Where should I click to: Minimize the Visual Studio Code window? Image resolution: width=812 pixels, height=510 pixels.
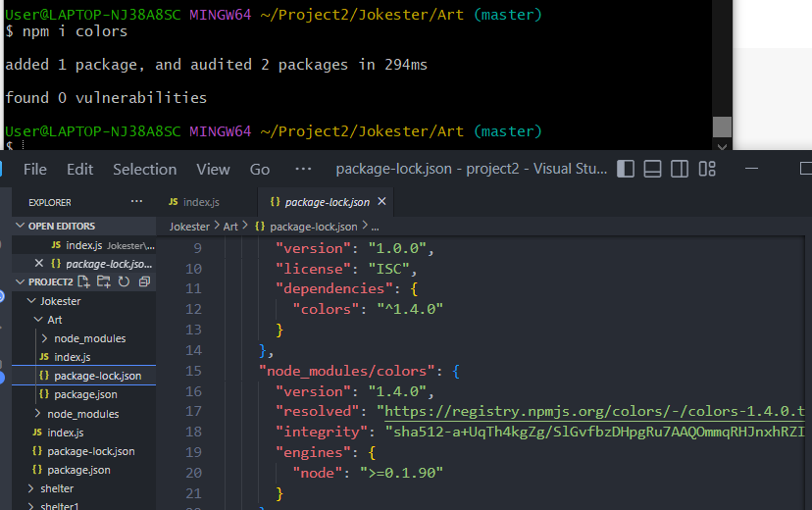coord(751,169)
